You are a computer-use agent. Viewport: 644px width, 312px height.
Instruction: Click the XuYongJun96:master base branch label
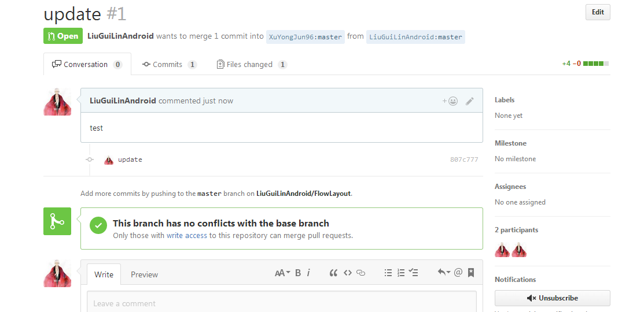click(x=305, y=37)
